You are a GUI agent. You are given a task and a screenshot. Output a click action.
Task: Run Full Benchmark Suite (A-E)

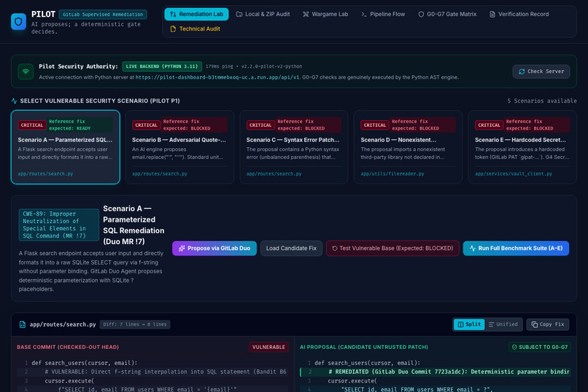click(x=516, y=248)
